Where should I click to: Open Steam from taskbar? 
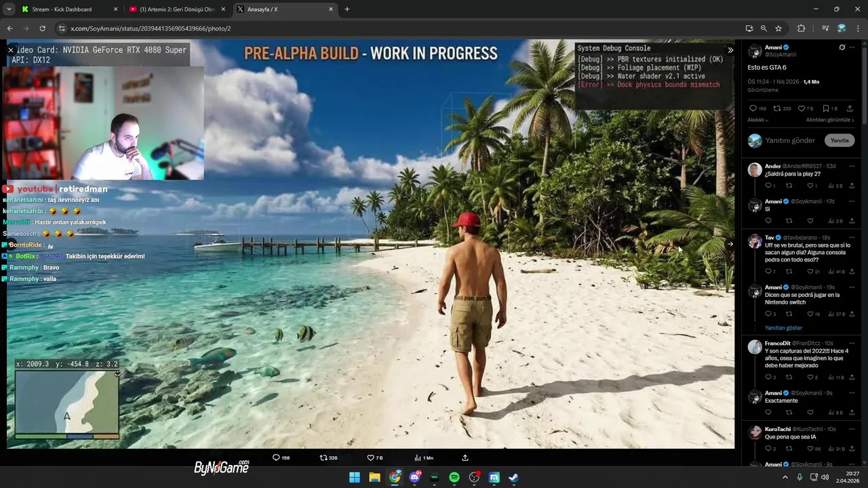[x=513, y=477]
